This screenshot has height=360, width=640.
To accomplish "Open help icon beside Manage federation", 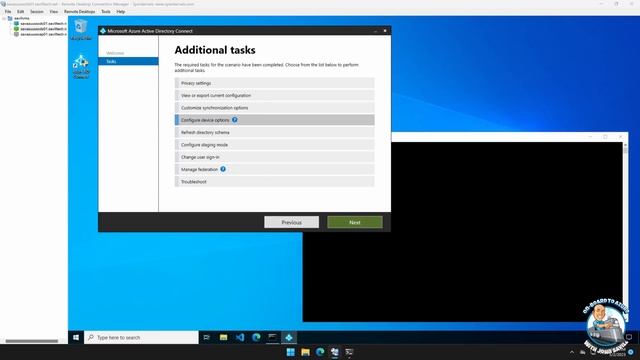I will tap(223, 169).
